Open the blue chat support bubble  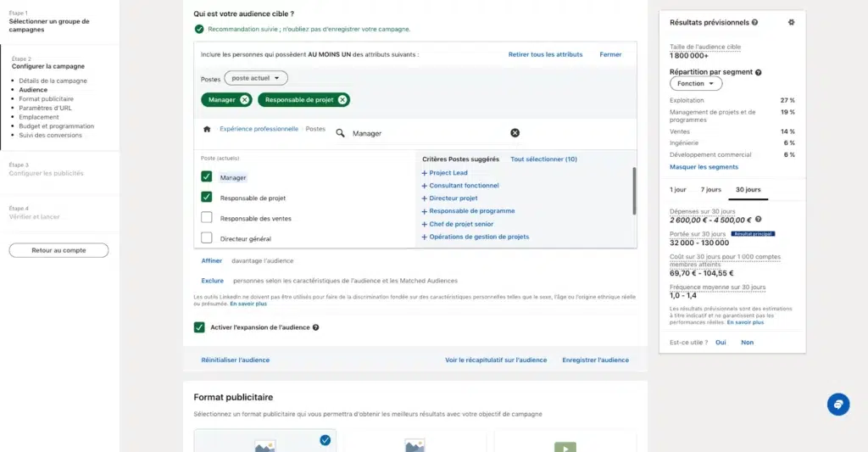837,405
